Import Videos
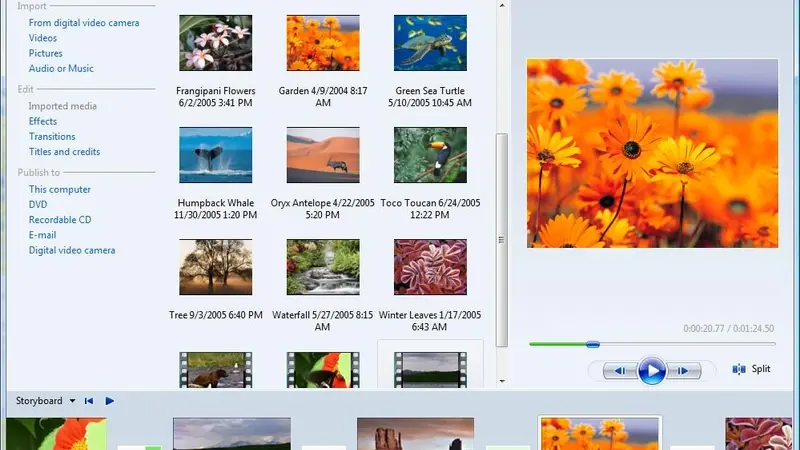 [x=43, y=38]
